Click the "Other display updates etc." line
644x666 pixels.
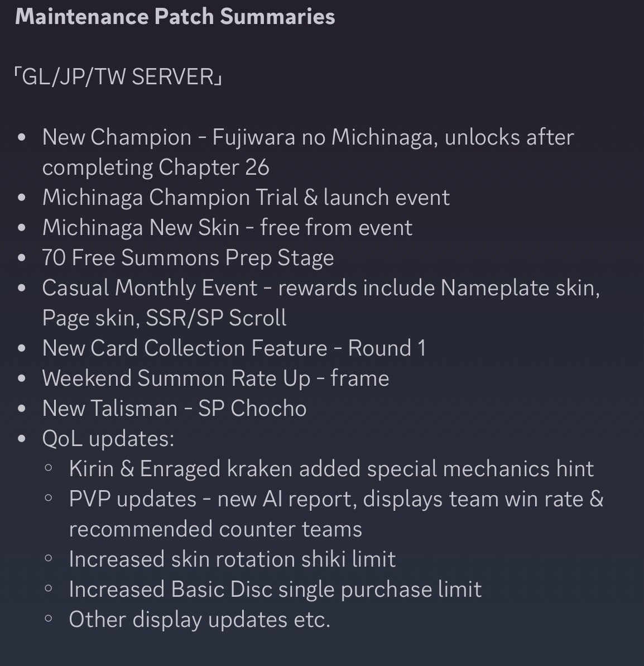199,620
